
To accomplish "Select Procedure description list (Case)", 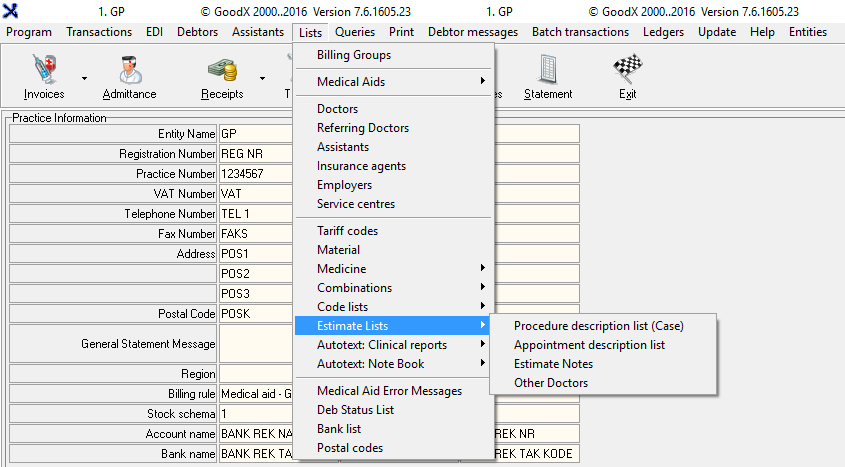I will coord(598,326).
